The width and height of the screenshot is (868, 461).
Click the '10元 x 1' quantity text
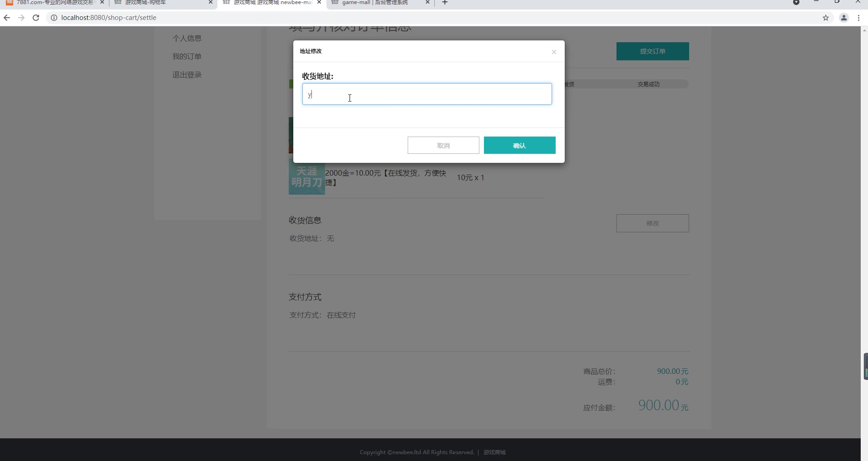click(471, 177)
